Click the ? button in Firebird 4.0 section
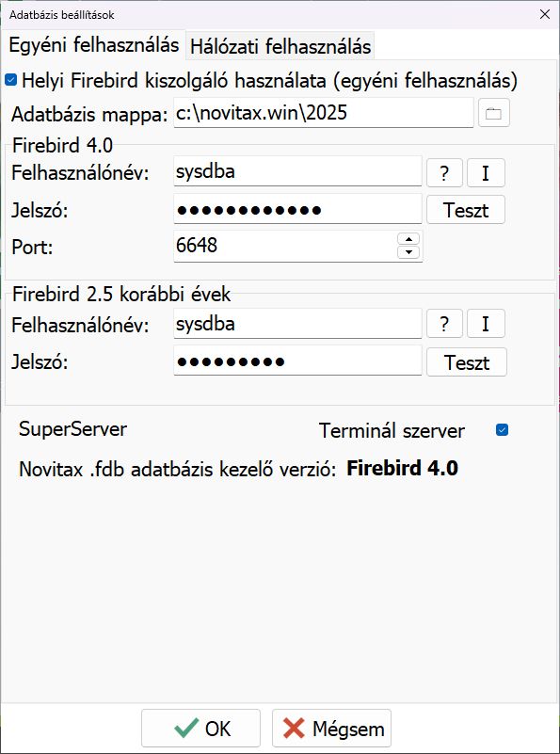This screenshot has height=754, width=560. (x=444, y=172)
